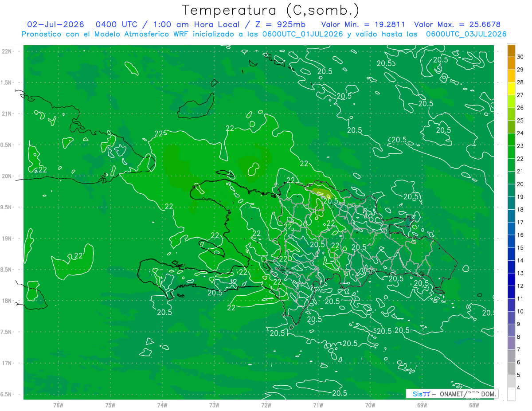The width and height of the screenshot is (532, 411).
Task: Click the "21N" latitude axis label
Action: [x=7, y=114]
